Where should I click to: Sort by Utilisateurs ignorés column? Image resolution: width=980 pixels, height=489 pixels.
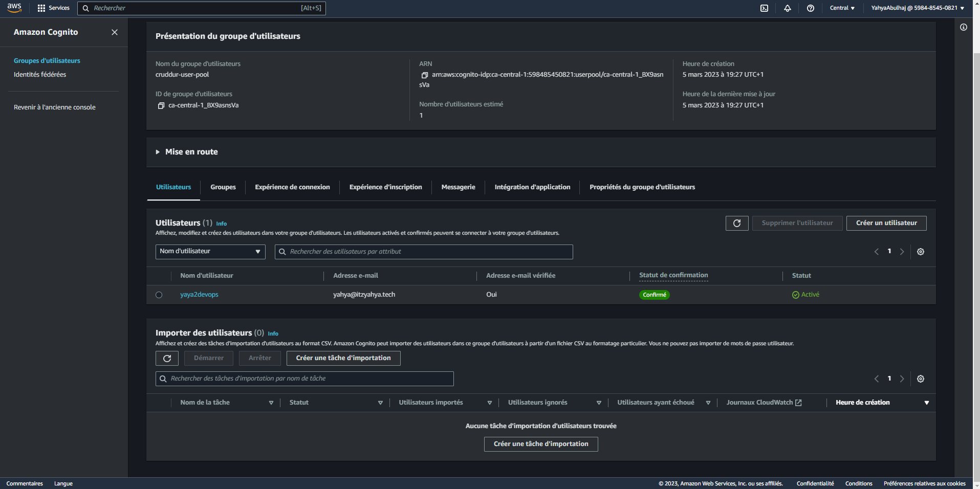click(599, 403)
